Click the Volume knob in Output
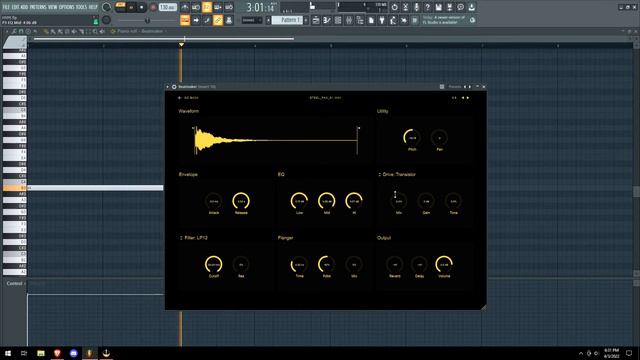Screen dimensions: 640x360 tap(444, 264)
